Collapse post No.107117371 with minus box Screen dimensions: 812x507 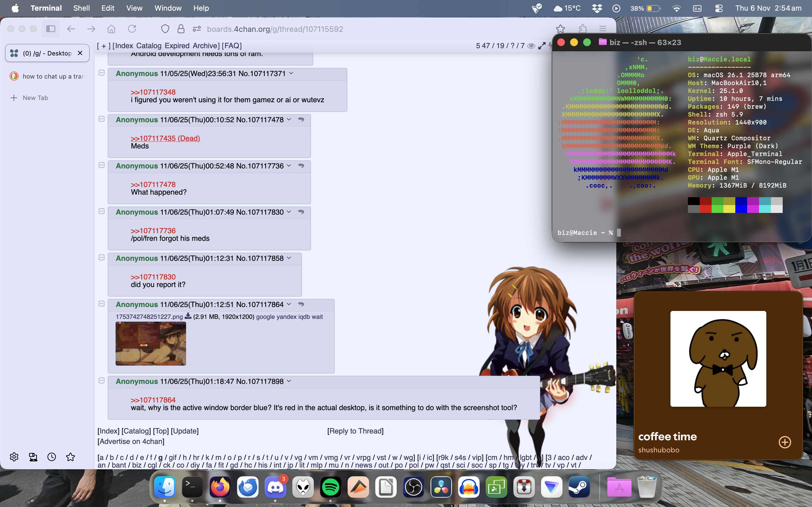click(102, 73)
